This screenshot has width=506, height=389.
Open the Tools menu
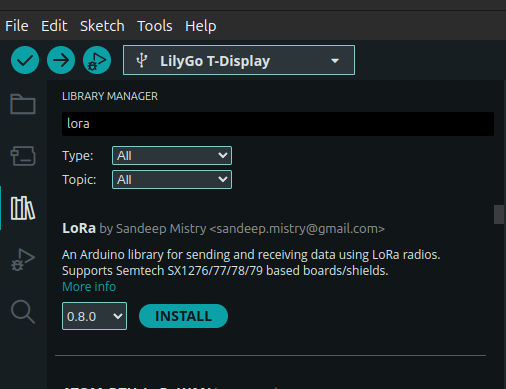(155, 26)
